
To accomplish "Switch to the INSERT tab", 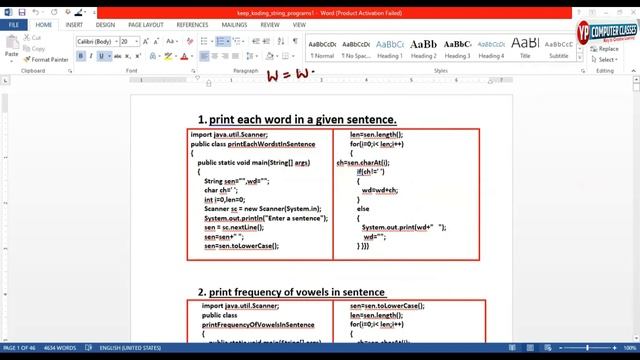I will 74,25.
